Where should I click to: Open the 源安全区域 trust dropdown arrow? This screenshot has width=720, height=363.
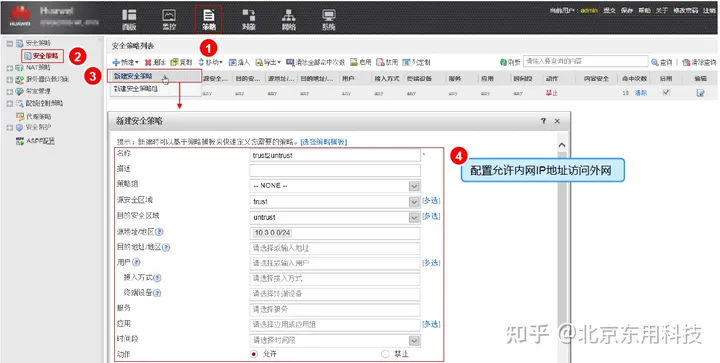click(414, 201)
